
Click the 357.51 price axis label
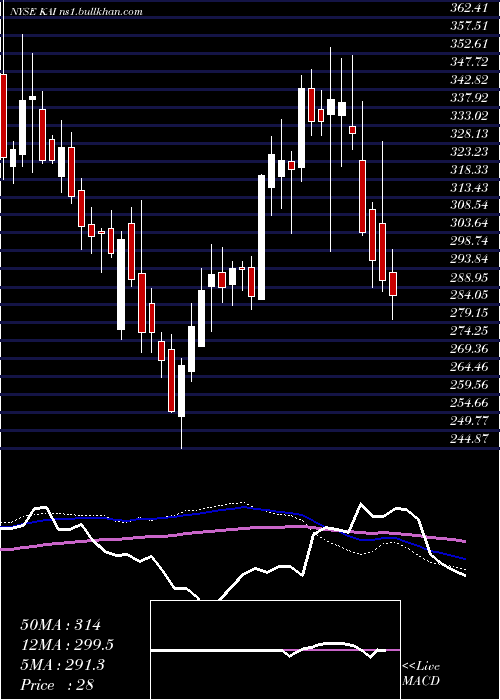(468, 26)
